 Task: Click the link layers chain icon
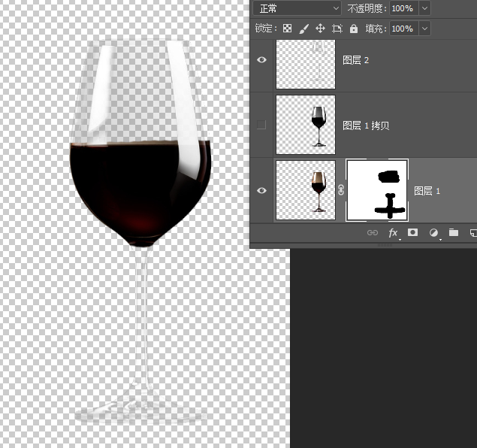tap(373, 233)
